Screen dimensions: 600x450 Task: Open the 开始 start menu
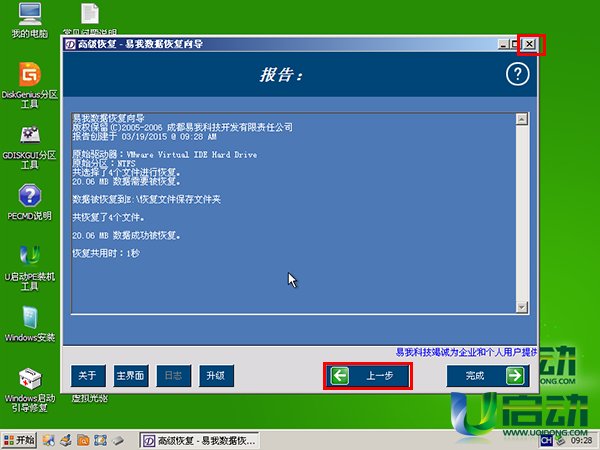click(x=20, y=440)
